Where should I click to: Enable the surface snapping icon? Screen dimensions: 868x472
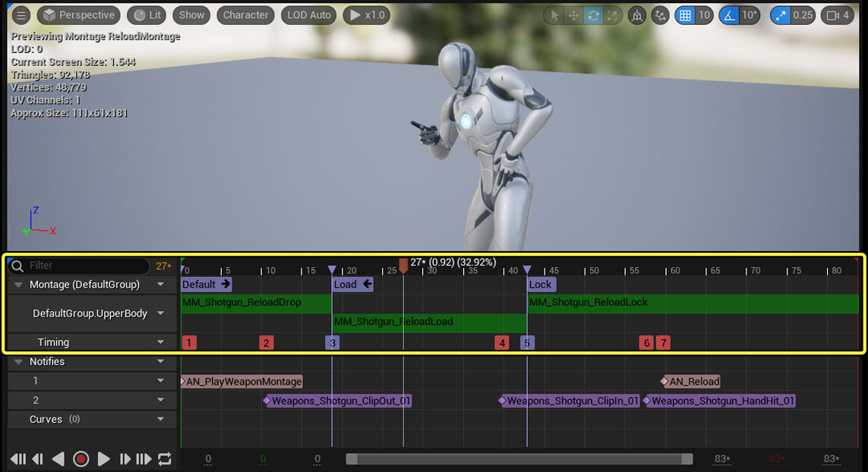coord(659,15)
